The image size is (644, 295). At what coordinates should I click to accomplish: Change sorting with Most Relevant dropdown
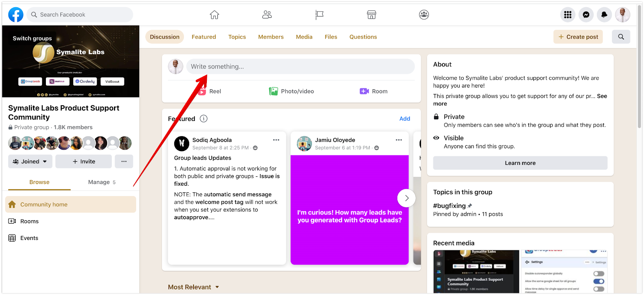coord(194,287)
